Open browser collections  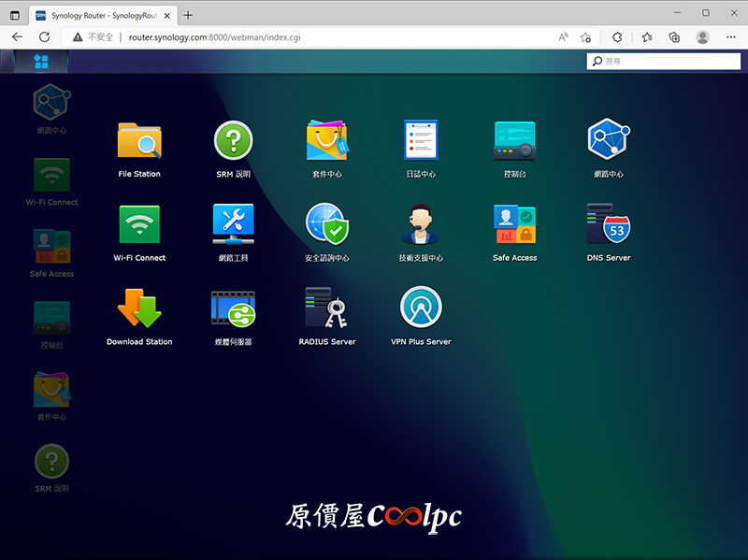(x=674, y=37)
